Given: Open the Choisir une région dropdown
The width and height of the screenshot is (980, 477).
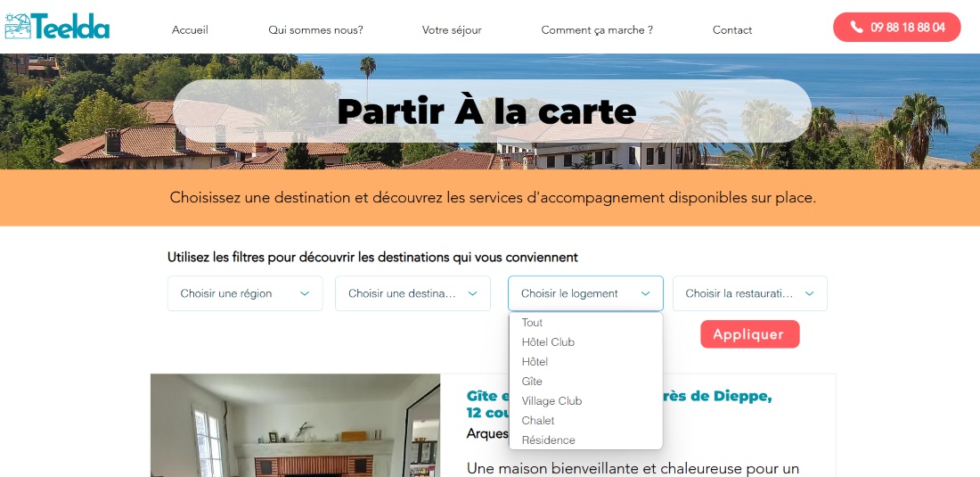Looking at the screenshot, I should coord(245,293).
